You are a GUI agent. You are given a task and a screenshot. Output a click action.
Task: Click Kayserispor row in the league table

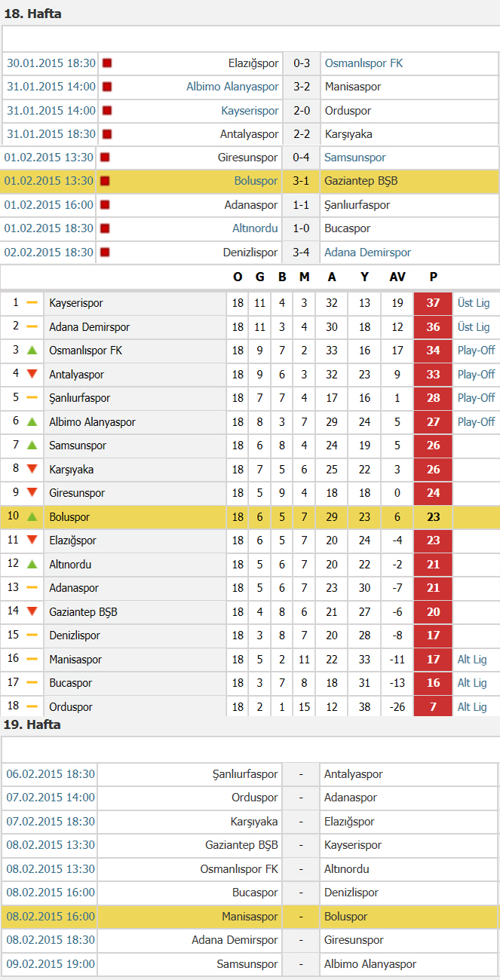(x=250, y=303)
